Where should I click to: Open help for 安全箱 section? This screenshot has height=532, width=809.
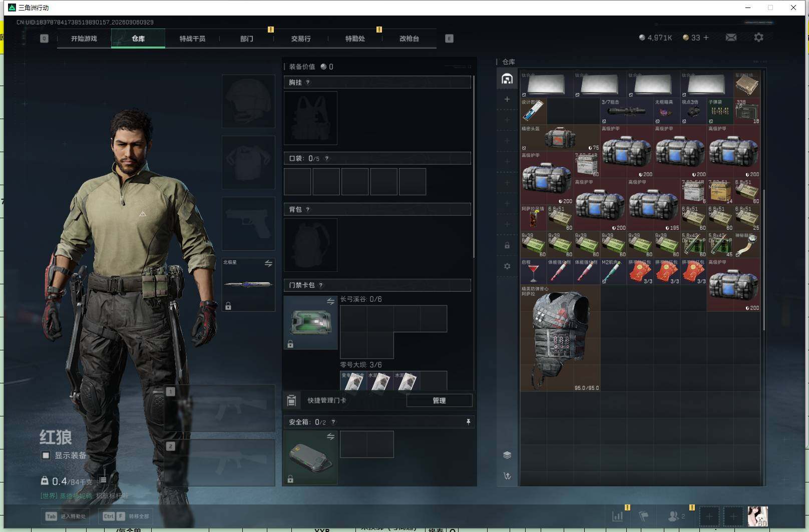[333, 422]
